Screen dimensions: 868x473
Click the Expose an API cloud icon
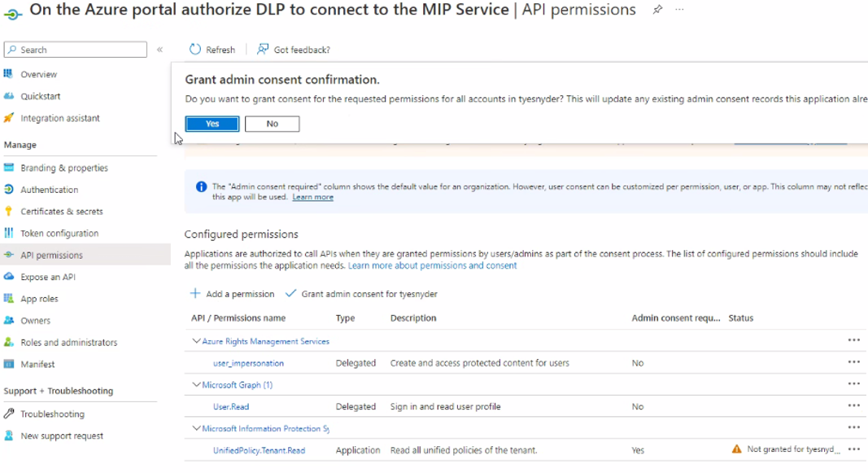[x=8, y=276]
